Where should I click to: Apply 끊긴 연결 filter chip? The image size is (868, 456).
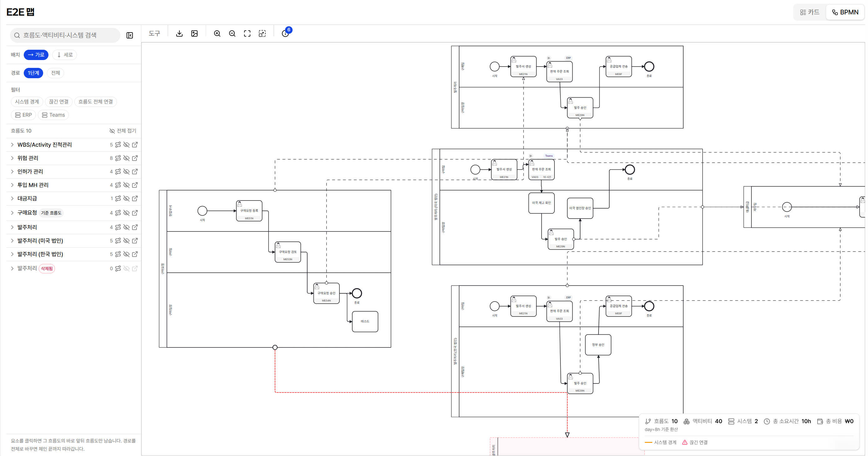[59, 102]
